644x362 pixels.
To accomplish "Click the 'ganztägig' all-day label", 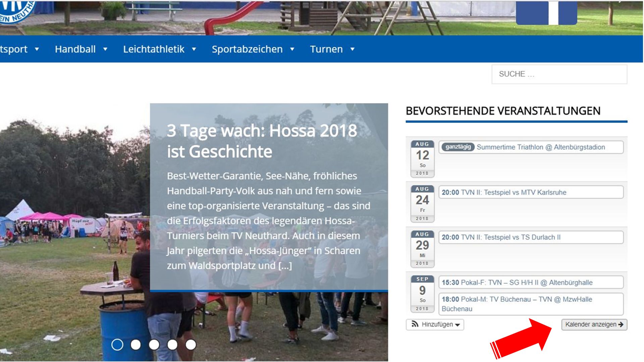I will (458, 147).
